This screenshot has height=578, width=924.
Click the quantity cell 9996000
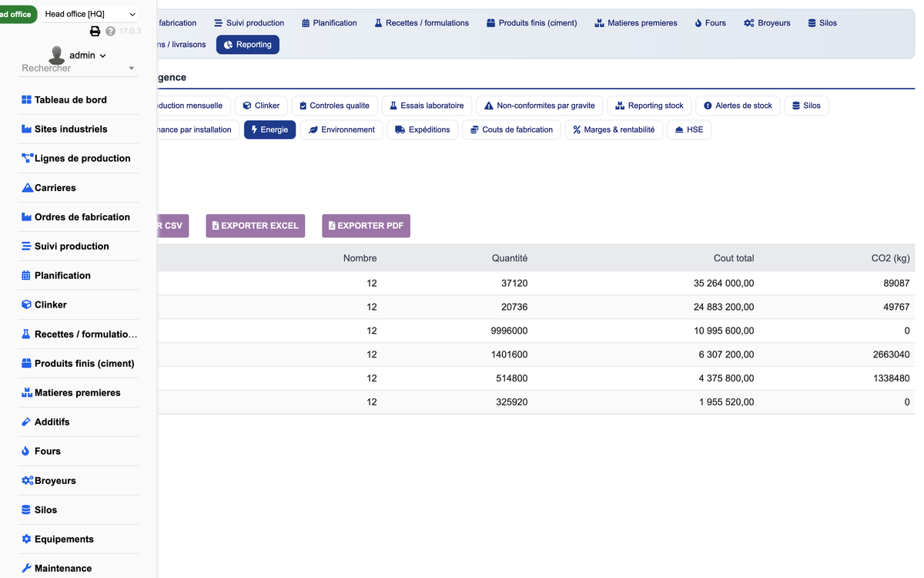click(x=509, y=331)
